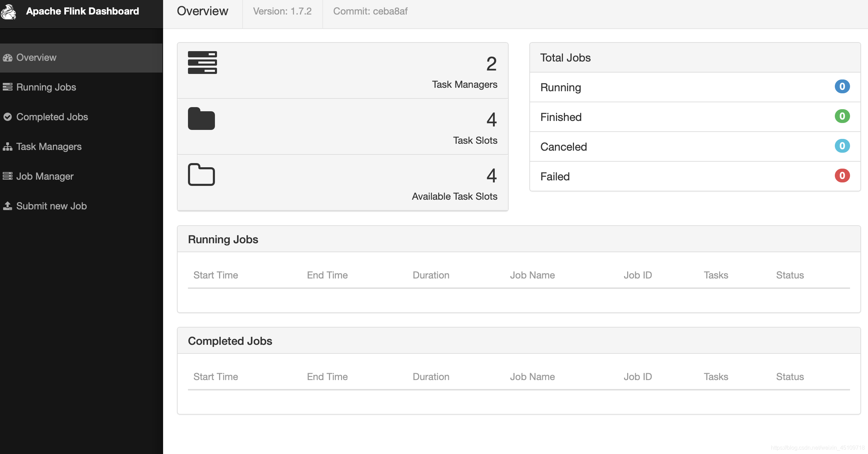The width and height of the screenshot is (868, 454).
Task: Click the Apache Flink Dashboard title
Action: (83, 11)
